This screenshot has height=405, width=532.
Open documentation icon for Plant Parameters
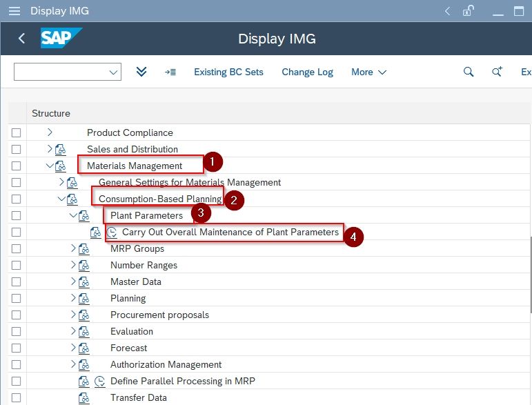click(x=83, y=216)
